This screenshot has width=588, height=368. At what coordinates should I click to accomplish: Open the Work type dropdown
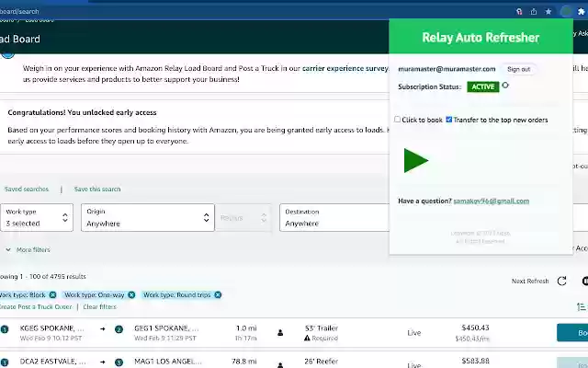point(37,217)
